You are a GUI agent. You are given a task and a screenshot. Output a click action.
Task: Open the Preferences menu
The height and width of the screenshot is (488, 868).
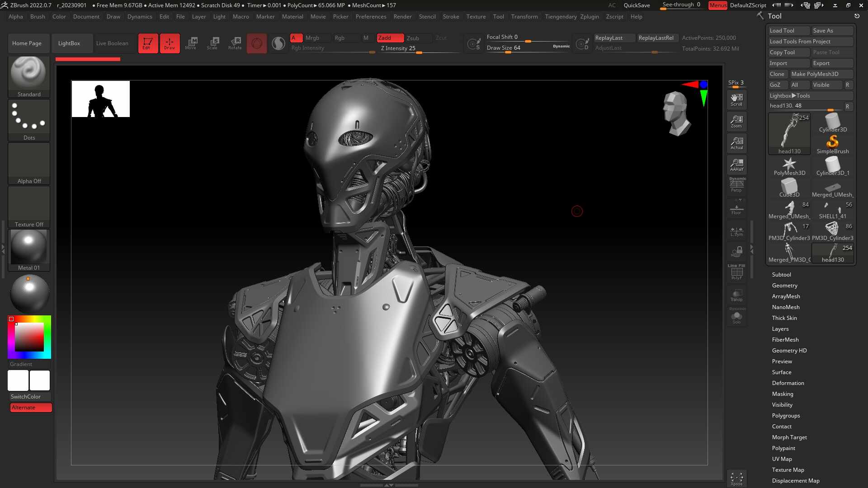coord(371,17)
